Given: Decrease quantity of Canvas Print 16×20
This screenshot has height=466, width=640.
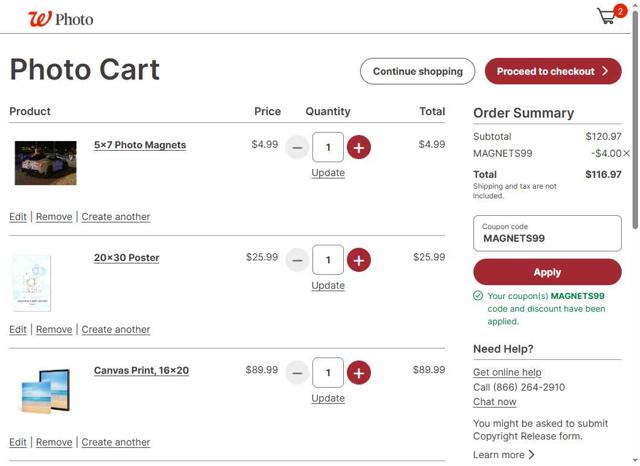Looking at the screenshot, I should [297, 373].
